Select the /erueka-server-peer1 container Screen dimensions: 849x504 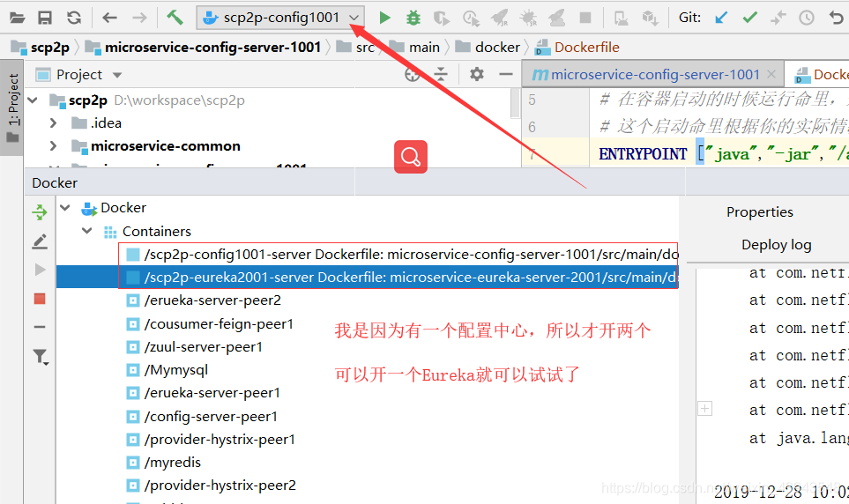pos(204,393)
